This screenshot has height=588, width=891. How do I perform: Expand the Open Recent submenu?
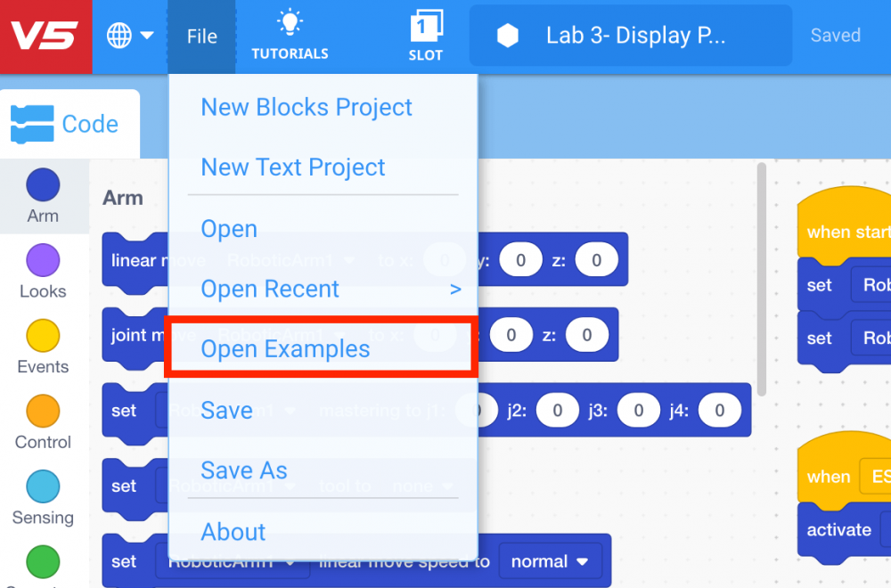(270, 289)
